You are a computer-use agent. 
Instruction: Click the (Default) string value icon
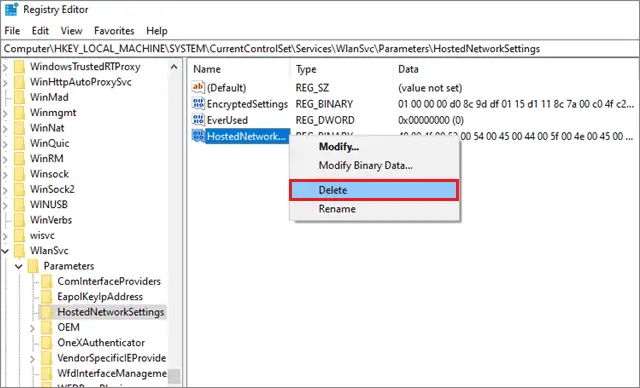(198, 87)
